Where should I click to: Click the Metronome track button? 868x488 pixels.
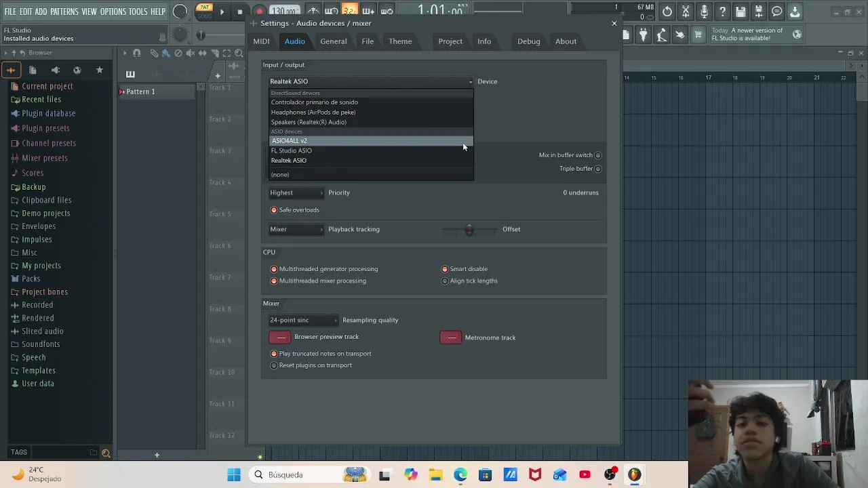click(x=451, y=337)
